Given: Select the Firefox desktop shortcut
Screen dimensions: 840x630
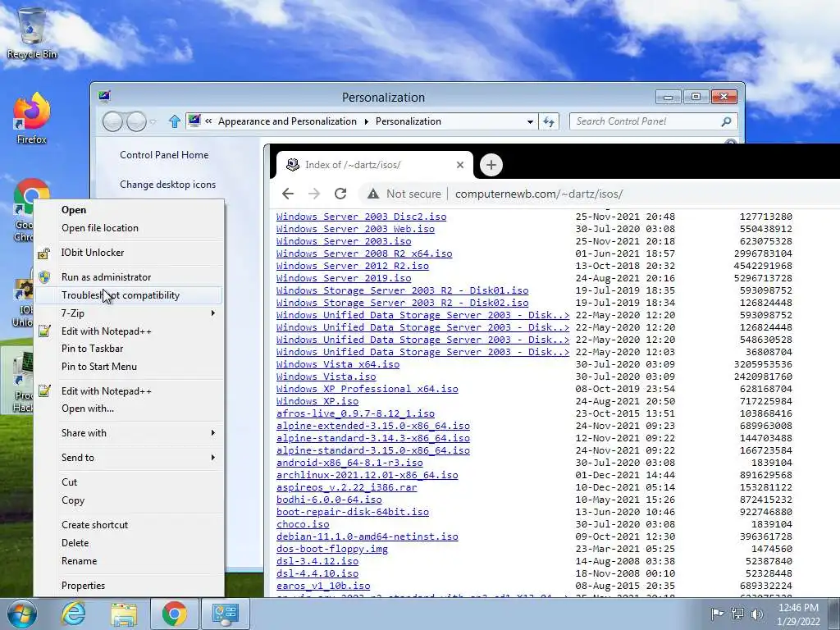Looking at the screenshot, I should (32, 119).
